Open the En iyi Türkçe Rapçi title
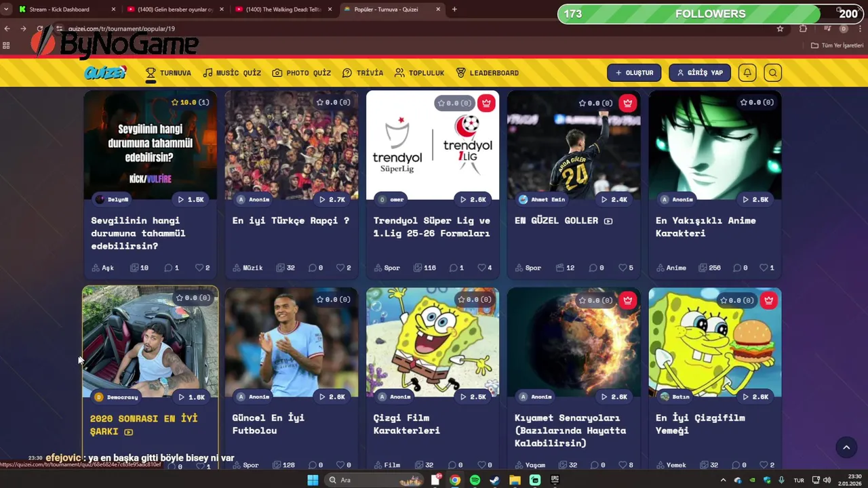868x488 pixels. click(291, 220)
